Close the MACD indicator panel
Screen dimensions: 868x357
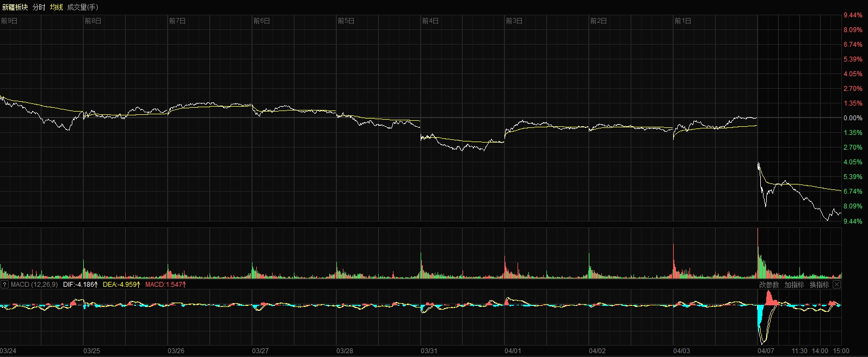837,285
